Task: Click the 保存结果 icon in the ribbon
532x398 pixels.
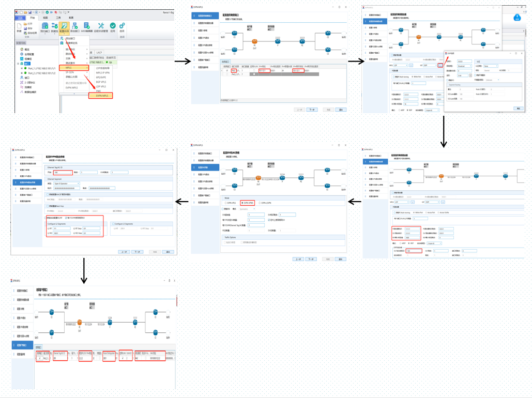Action: [x=25, y=33]
